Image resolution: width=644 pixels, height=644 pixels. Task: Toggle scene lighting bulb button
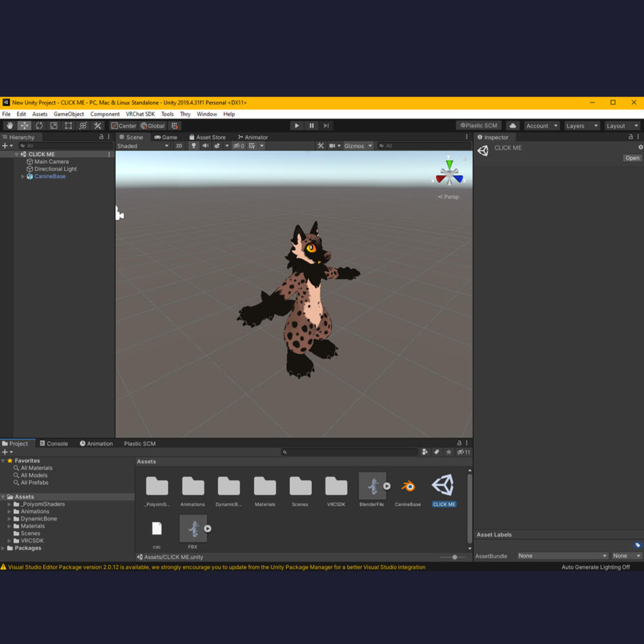[x=193, y=146]
